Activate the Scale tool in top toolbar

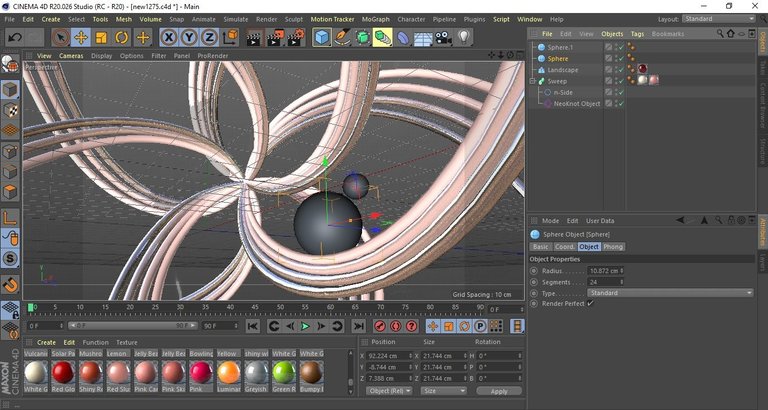(101, 38)
